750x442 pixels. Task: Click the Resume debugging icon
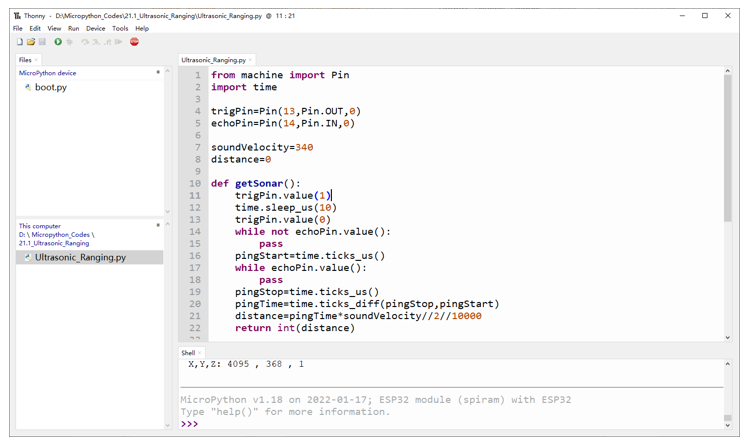(x=119, y=42)
